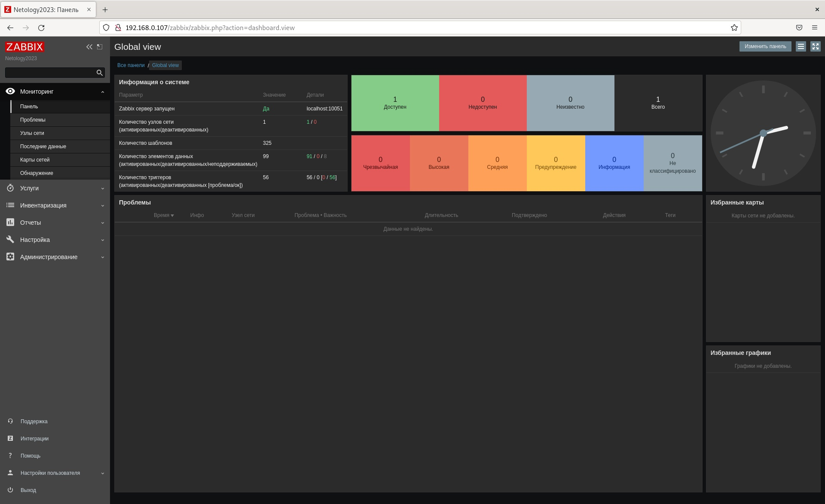Follow the Все панели breadcrumb link
Screen dimensions: 825x504
131,65
